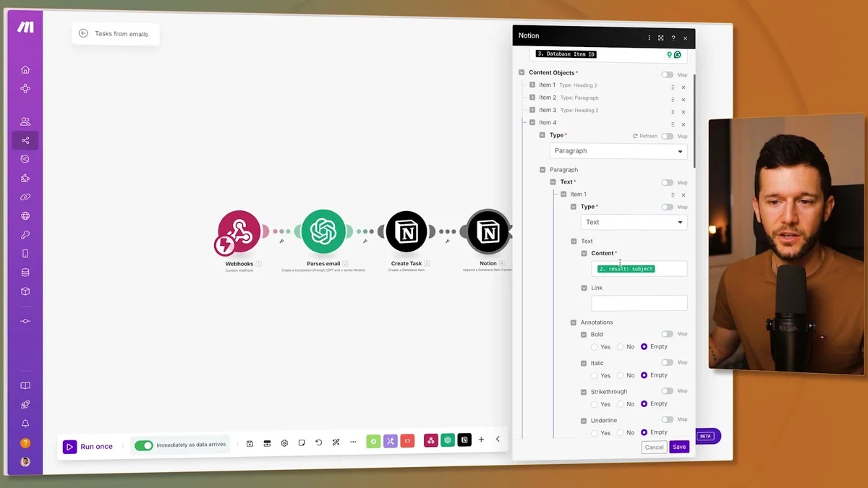
Task: Open the Notion module options menu
Action: coord(649,38)
